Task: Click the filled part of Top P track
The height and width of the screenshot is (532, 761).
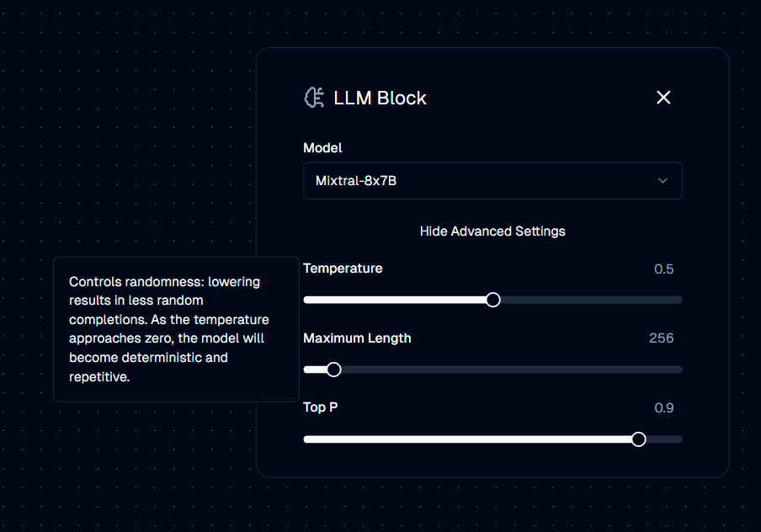Action: pyautogui.click(x=467, y=439)
